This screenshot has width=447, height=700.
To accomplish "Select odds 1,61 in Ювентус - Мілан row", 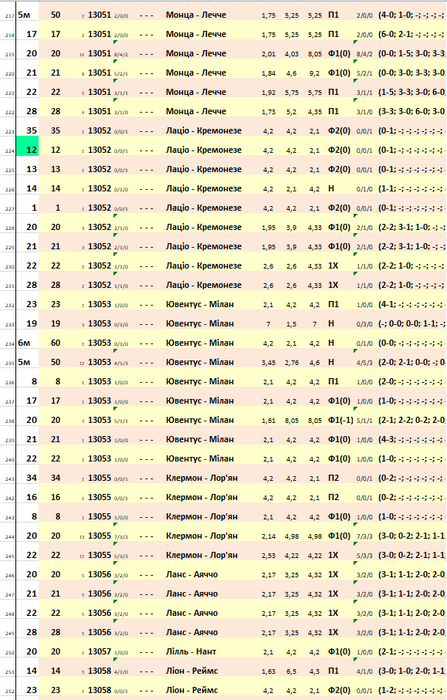I will 268,421.
